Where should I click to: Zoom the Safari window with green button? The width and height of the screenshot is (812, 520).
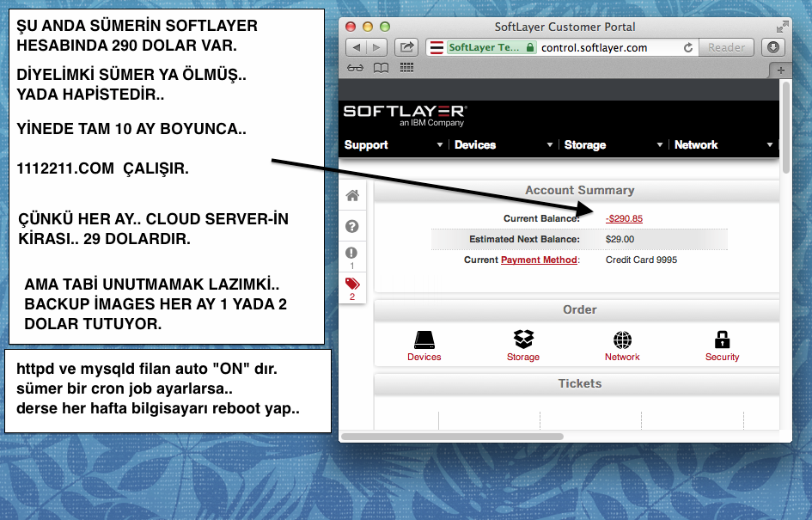coord(384,27)
